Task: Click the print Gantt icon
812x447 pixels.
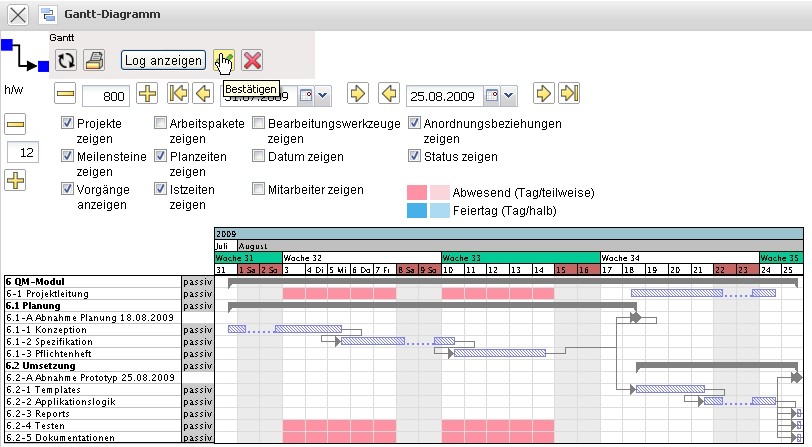Action: click(94, 60)
